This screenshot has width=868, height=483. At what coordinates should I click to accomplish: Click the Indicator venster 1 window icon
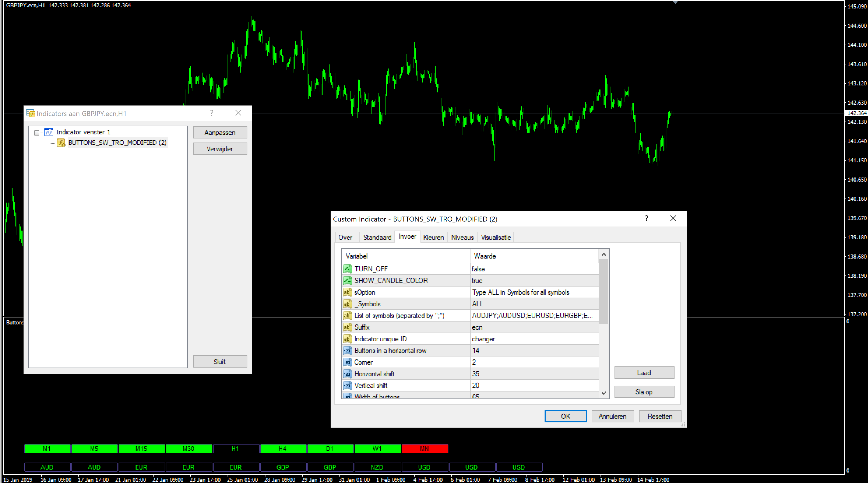[x=49, y=132]
